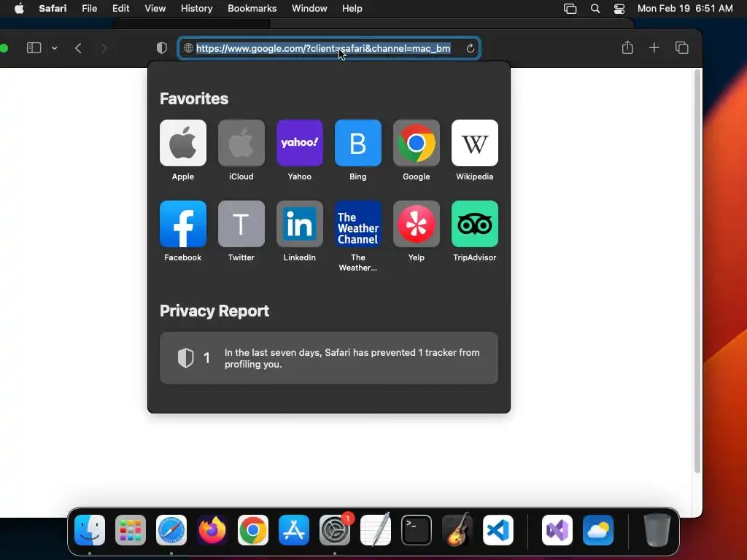This screenshot has width=747, height=560.
Task: Open Finder from the Dock
Action: click(x=90, y=530)
